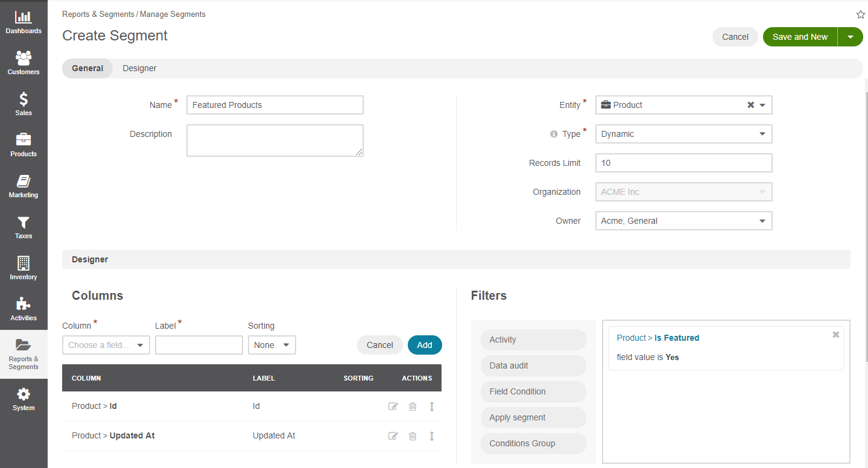Open the Sorting dropdown set to None
The width and height of the screenshot is (868, 468).
(x=272, y=345)
